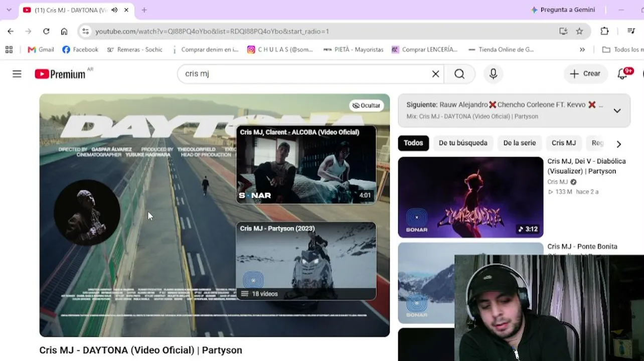The image size is (644, 361).
Task: Open a new browser tab
Action: [x=144, y=10]
